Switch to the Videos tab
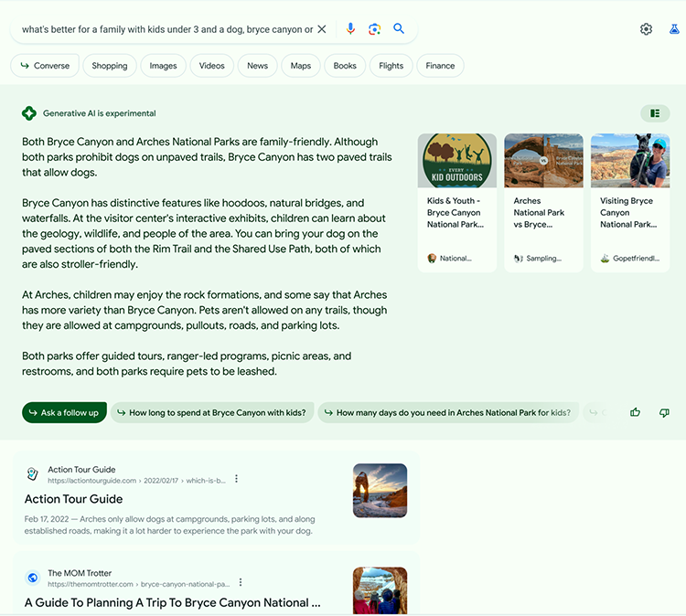 click(212, 66)
